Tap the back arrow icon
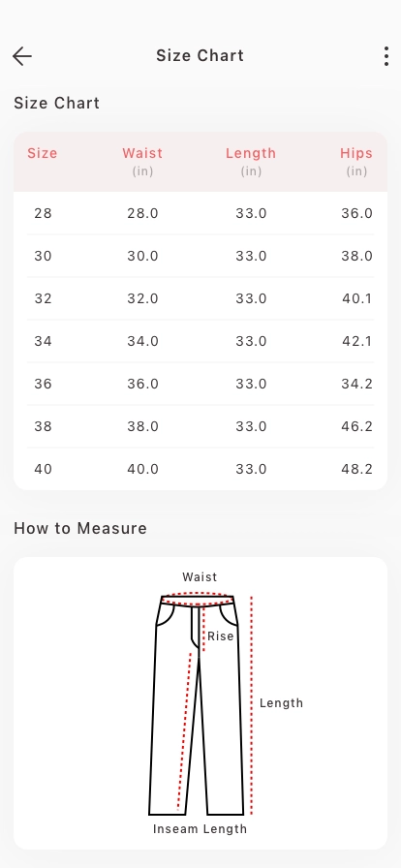The image size is (401, 868). (22, 56)
